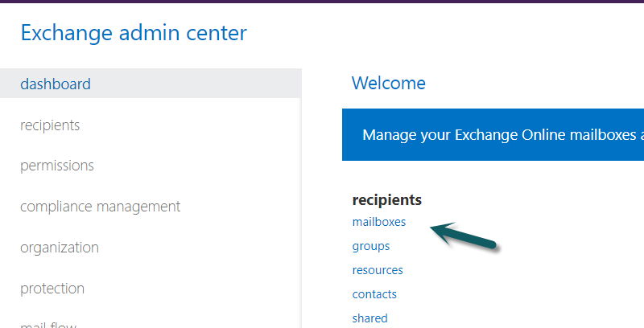The image size is (644, 328).
Task: Go to the resources link
Action: coord(378,270)
